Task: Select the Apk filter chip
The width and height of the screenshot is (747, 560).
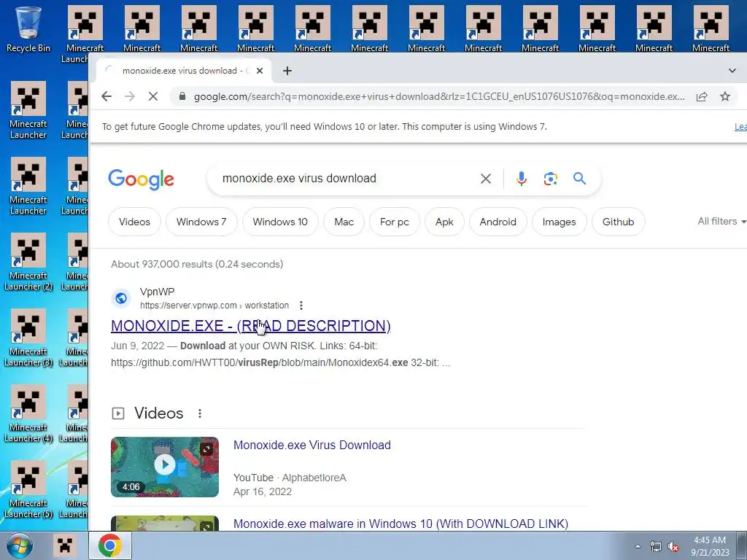Action: 444,222
